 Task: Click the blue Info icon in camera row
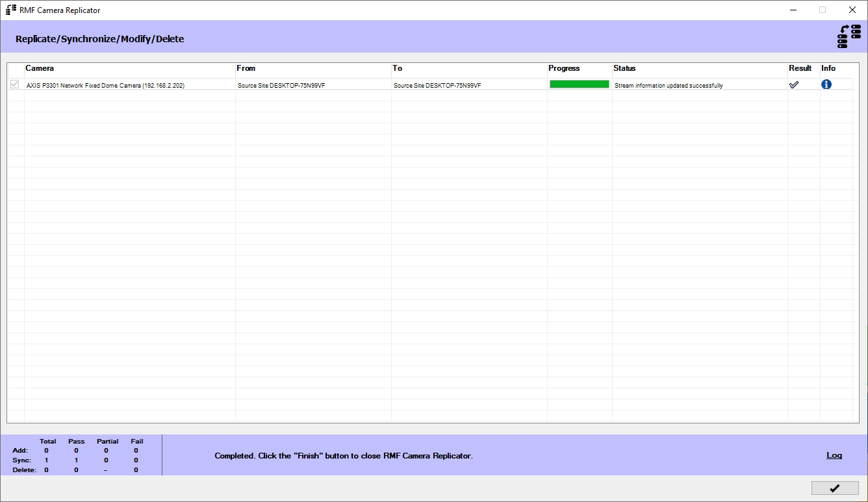tap(826, 84)
